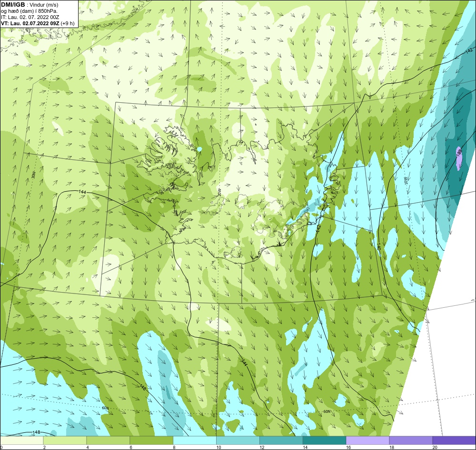Click the 0–2 m/s pale cream legend swatch

click(x=21, y=440)
